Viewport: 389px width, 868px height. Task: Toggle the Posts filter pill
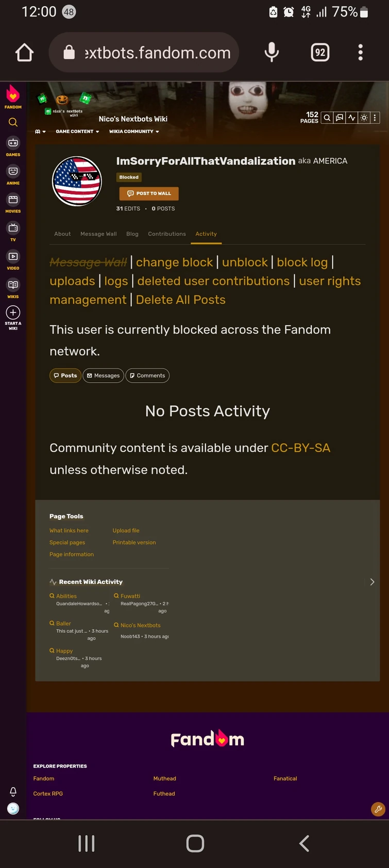click(65, 375)
